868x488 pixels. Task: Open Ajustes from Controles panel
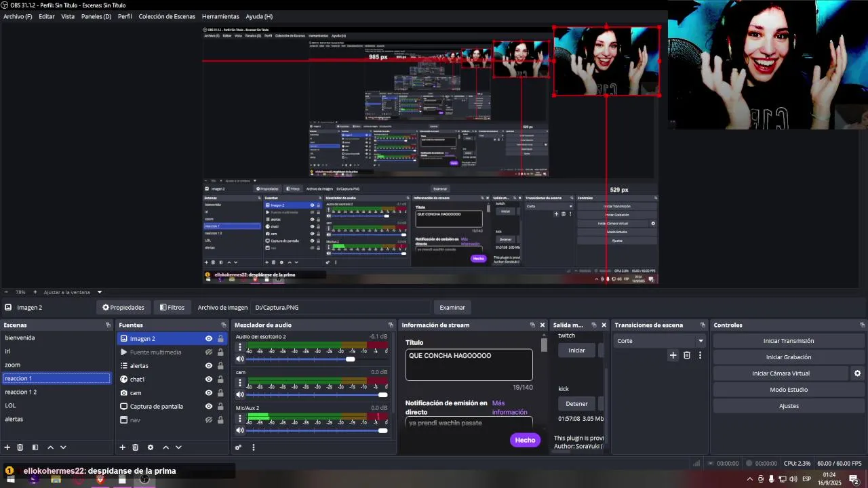click(789, 406)
